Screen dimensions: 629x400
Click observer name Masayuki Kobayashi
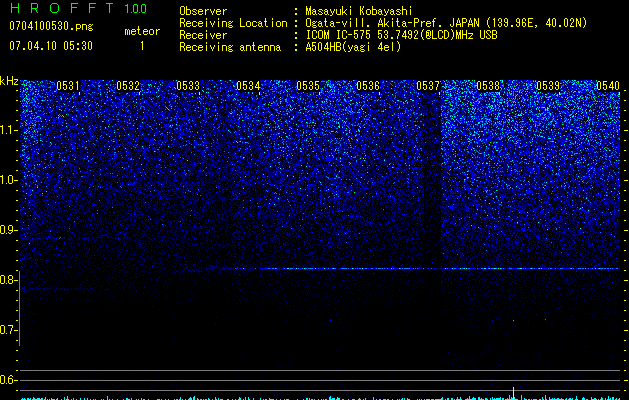359,11
